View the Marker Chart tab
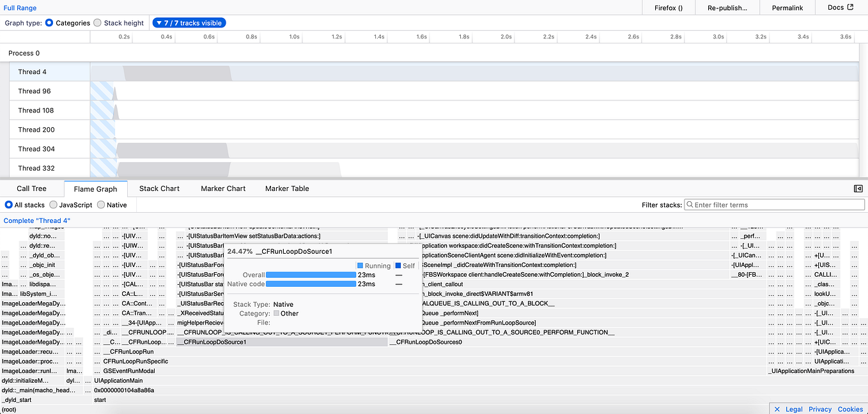The width and height of the screenshot is (868, 414). coord(222,188)
